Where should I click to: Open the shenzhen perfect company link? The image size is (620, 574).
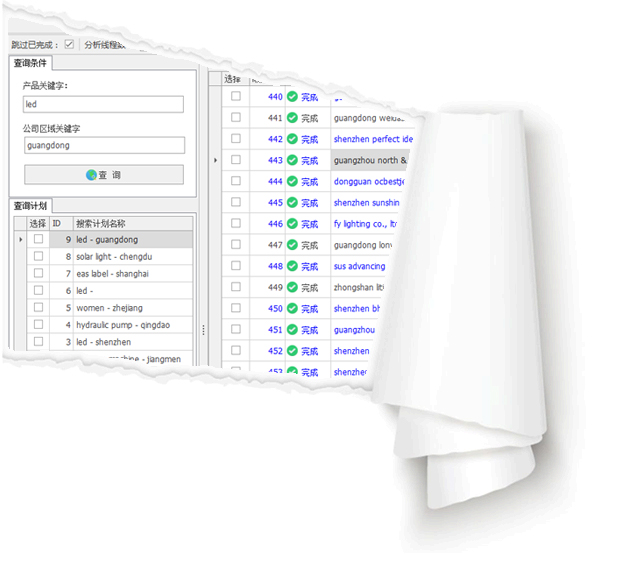[372, 139]
